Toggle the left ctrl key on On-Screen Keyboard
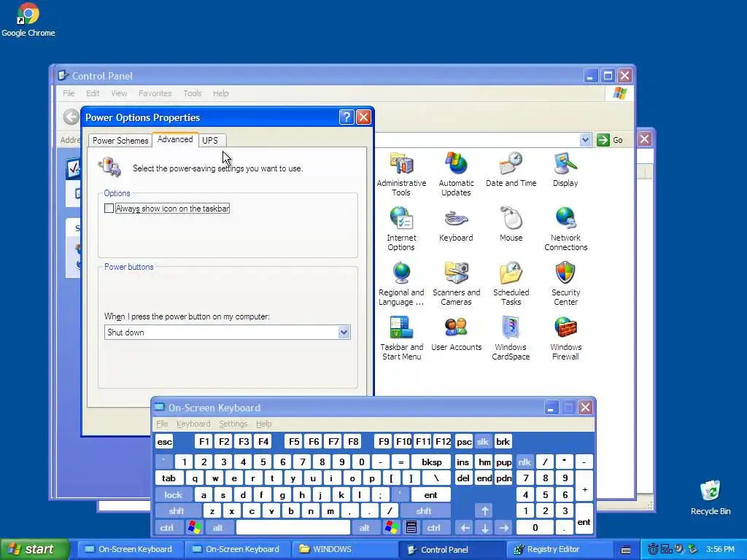The width and height of the screenshot is (747, 560). (x=167, y=528)
